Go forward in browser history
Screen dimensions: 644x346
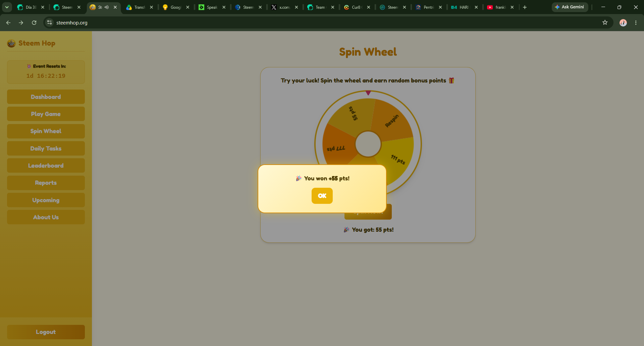[x=21, y=22]
